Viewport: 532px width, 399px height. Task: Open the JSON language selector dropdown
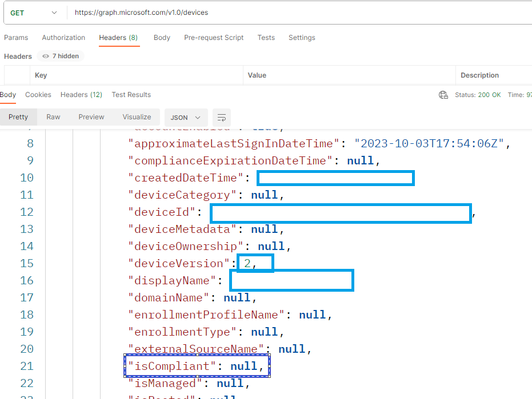pyautogui.click(x=186, y=117)
